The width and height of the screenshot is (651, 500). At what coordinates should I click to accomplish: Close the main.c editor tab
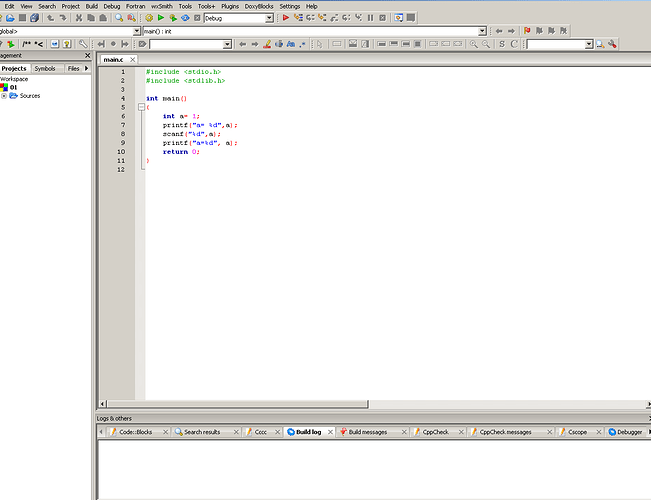132,60
